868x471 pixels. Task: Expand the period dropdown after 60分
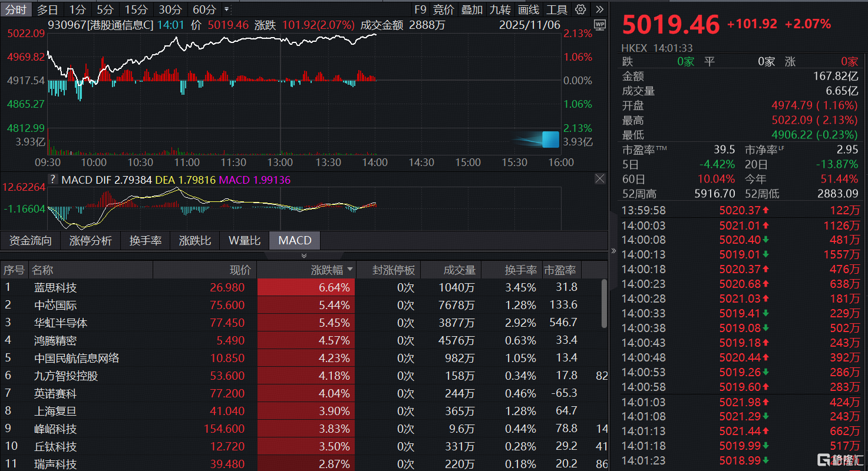pos(227,9)
